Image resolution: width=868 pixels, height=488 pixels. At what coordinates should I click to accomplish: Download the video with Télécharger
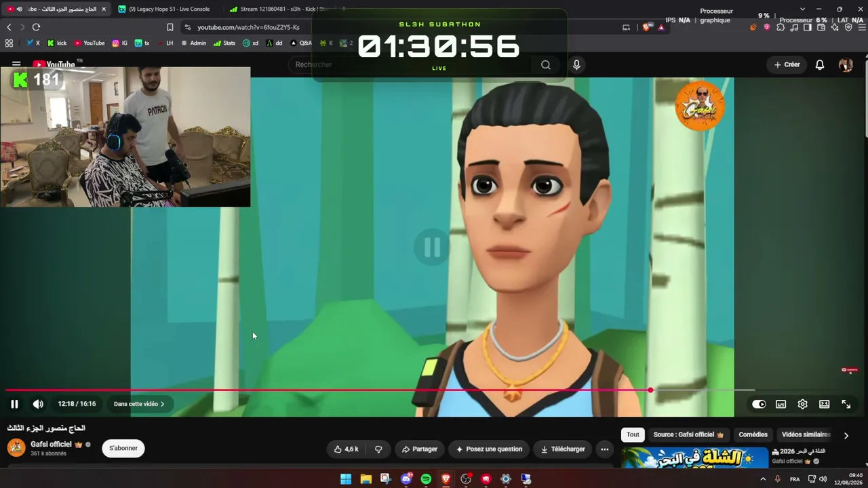click(x=562, y=449)
